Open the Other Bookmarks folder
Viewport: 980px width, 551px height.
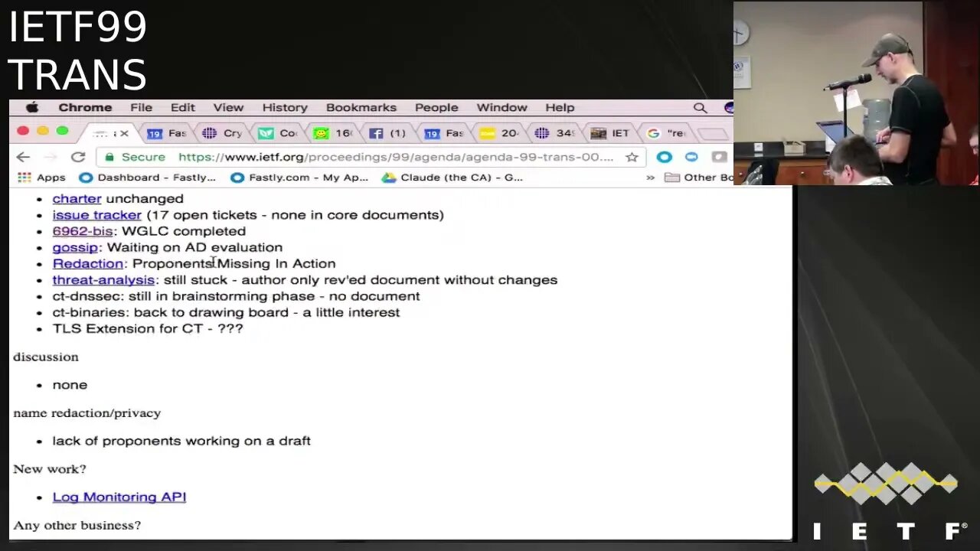699,178
